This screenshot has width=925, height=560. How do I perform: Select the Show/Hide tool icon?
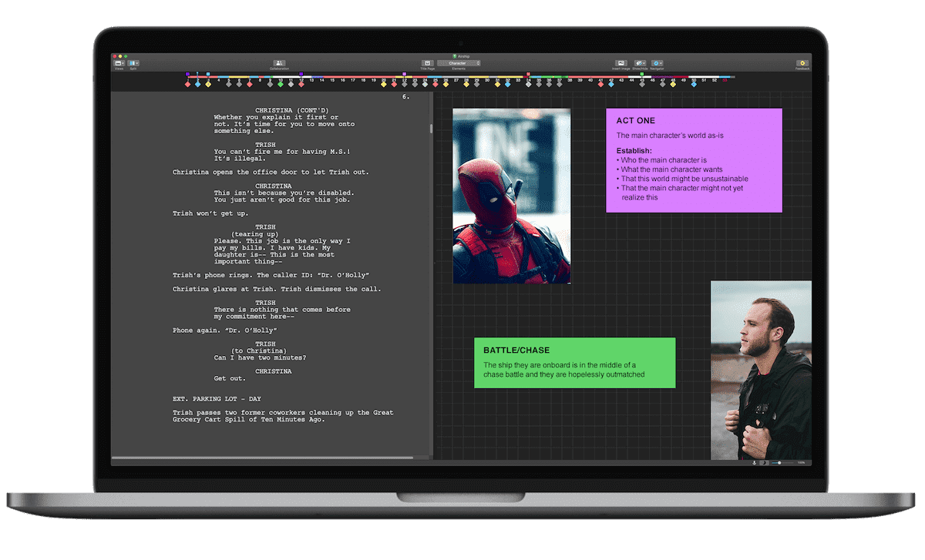(639, 62)
